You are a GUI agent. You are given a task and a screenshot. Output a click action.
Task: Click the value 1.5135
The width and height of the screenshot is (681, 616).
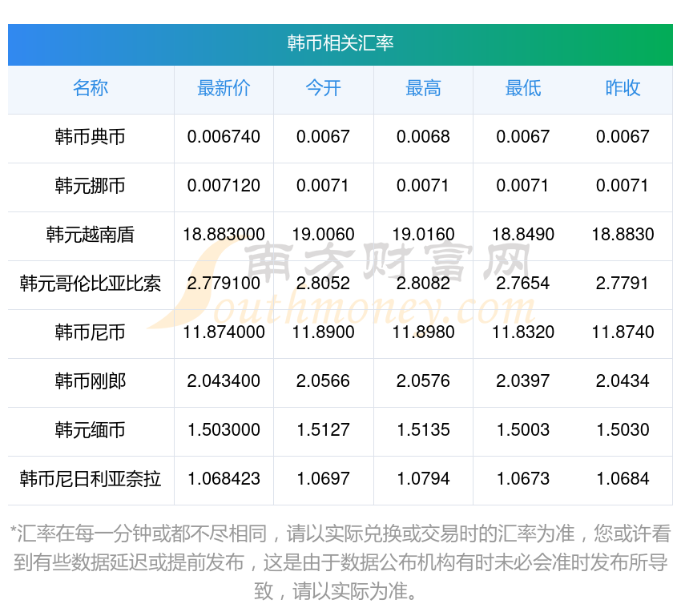[423, 430]
